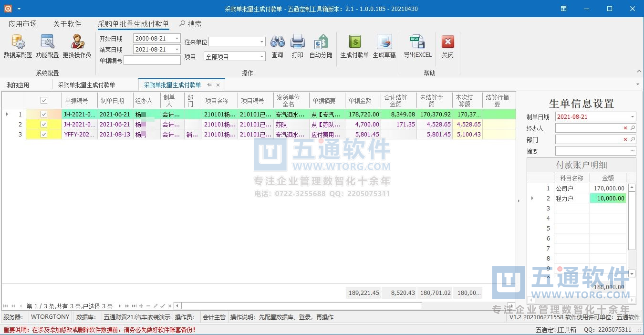Switch to the first 采购单批量生成付款单 document tab

86,85
